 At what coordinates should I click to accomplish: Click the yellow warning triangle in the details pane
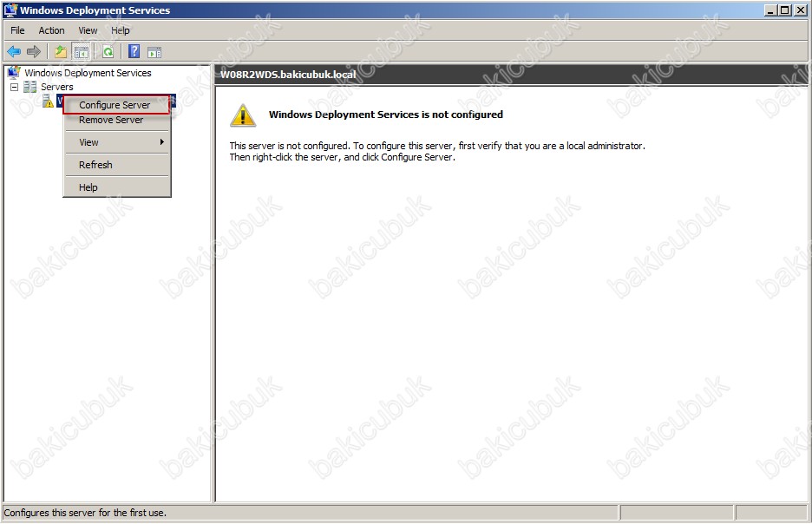243,115
